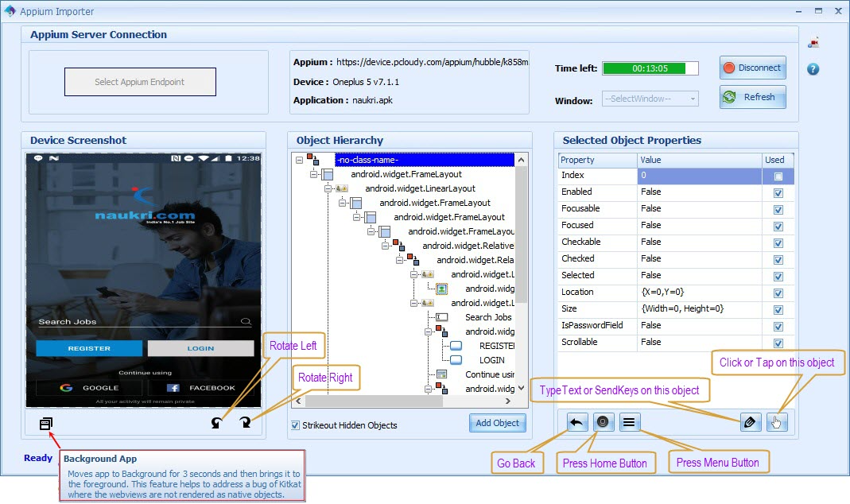This screenshot has height=504, width=850.
Task: Click the Add Object button
Action: click(497, 423)
